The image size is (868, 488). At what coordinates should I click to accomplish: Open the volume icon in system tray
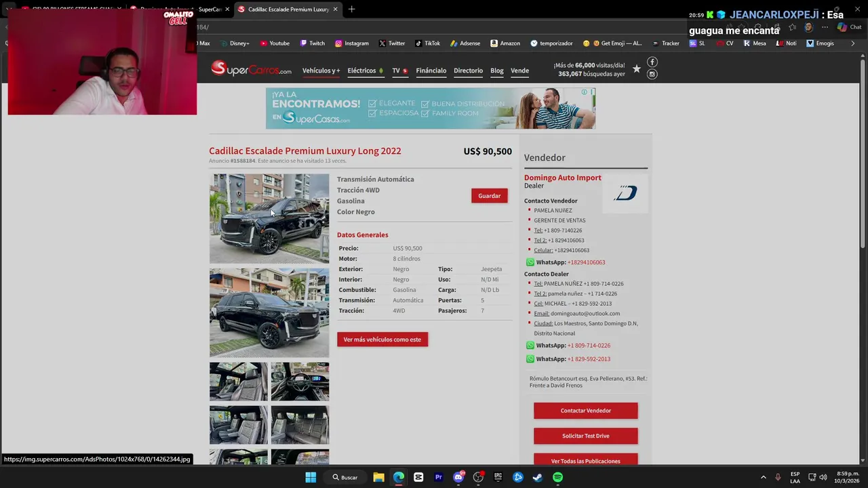(x=823, y=477)
